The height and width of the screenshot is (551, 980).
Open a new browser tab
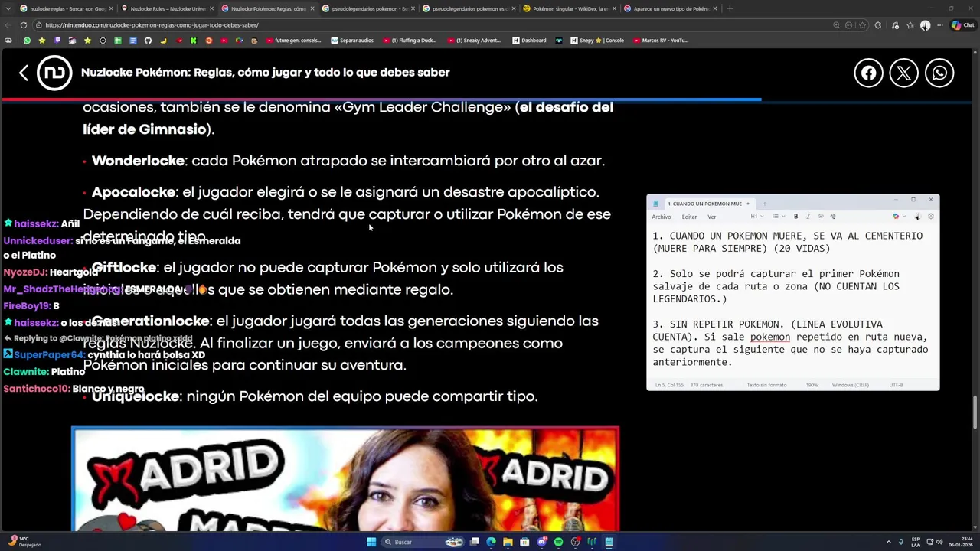point(729,8)
